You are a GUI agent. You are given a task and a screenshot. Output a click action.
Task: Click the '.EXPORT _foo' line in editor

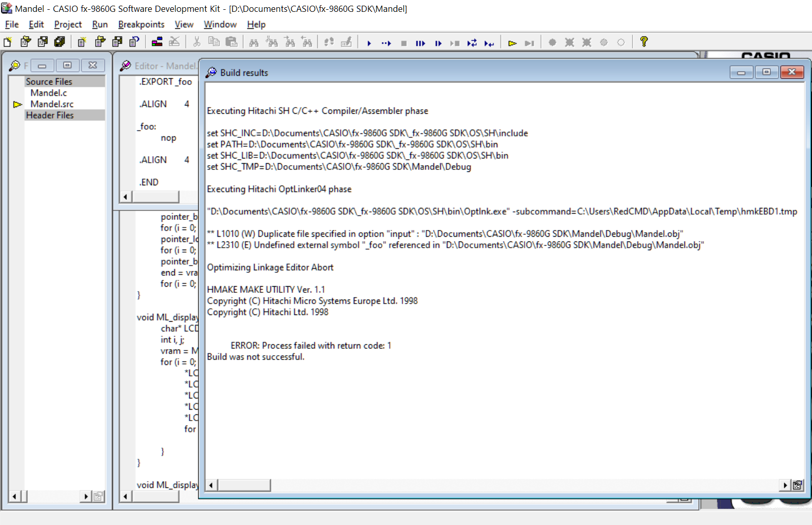[166, 81]
